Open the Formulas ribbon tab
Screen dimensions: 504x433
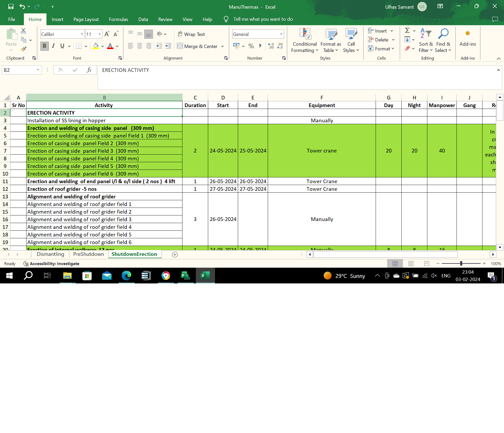click(118, 19)
